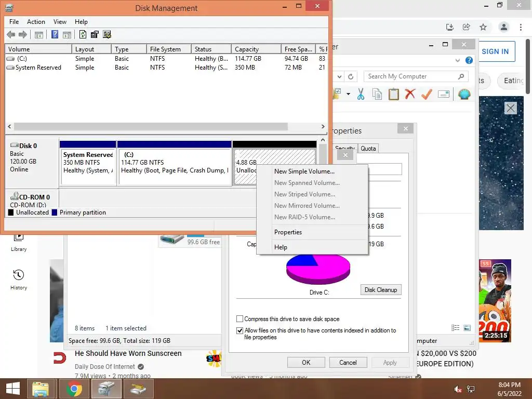Open the Explorer address bar history dropdown
Viewport: 532px width, 399px height.
point(339,77)
